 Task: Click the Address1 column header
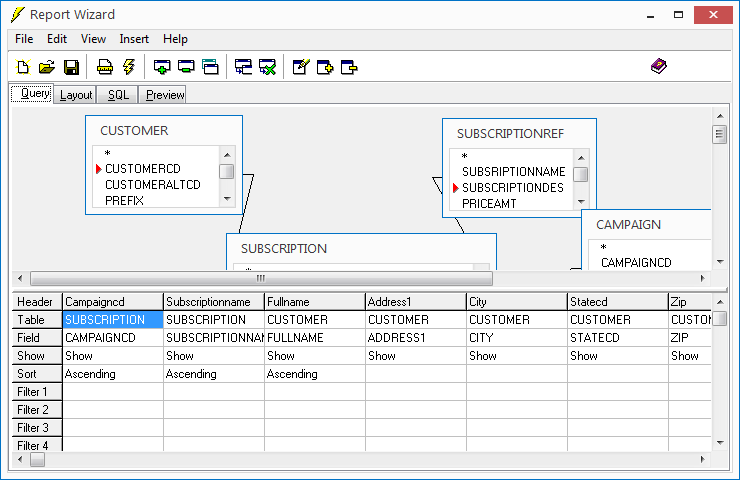pos(416,302)
